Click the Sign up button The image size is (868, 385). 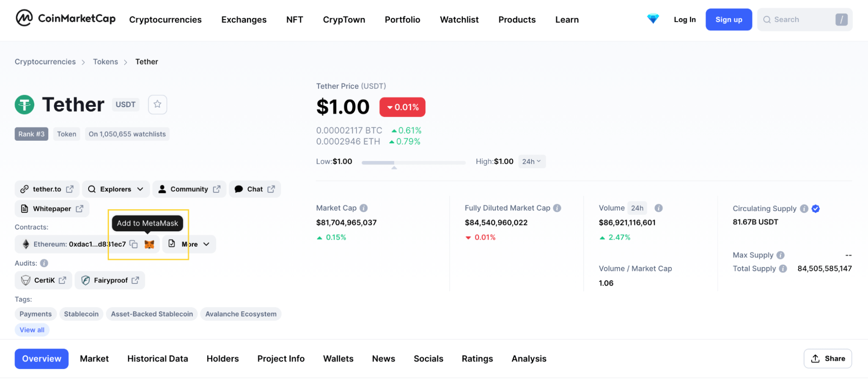[x=728, y=20]
